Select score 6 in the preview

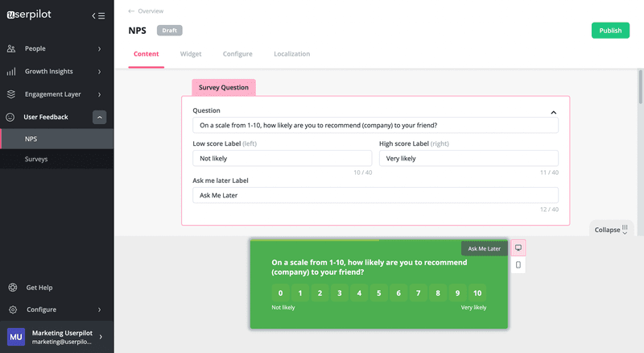[x=398, y=293]
